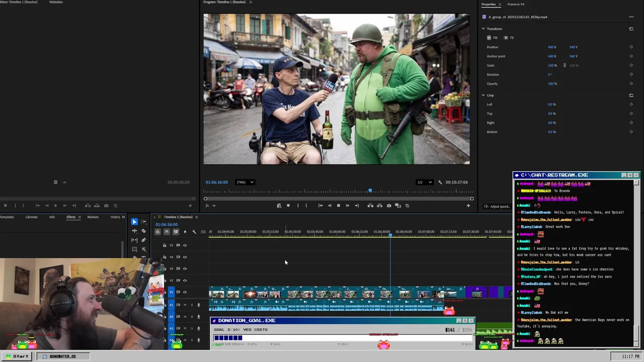This screenshot has height=362, width=644.
Task: Select the Selection tool arrow
Action: tap(134, 222)
